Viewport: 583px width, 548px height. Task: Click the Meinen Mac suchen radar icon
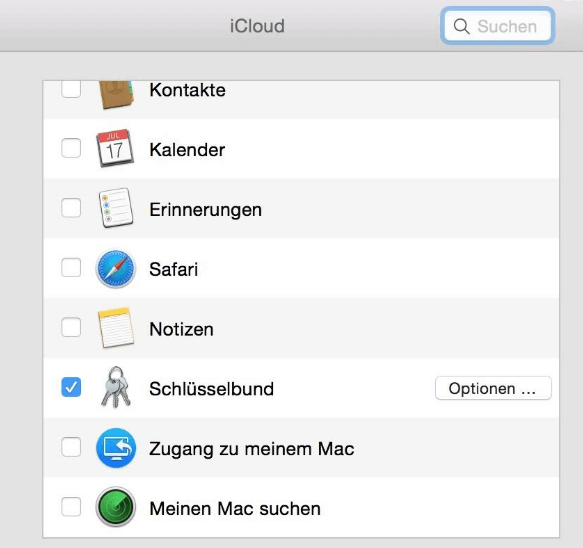(116, 507)
